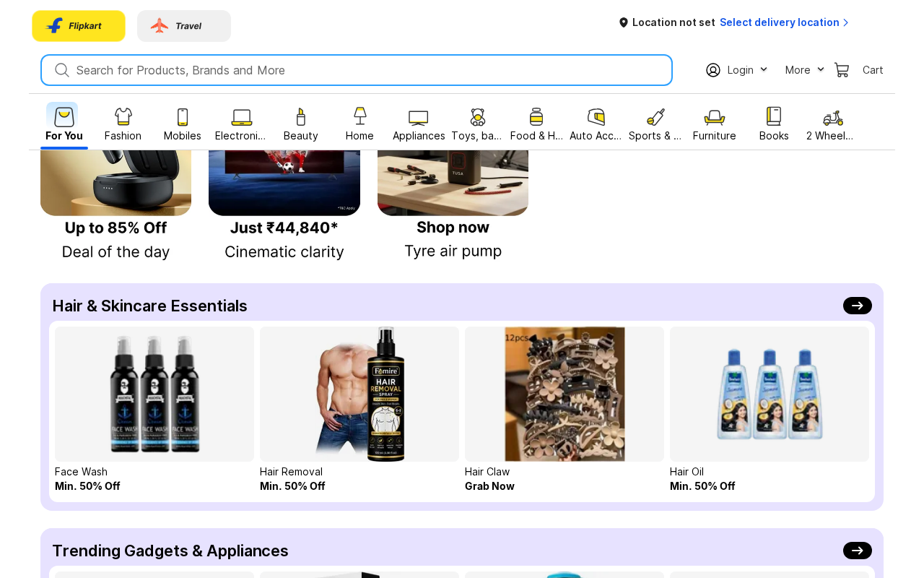Open the Food & Health jar icon
This screenshot has width=924, height=578.
pyautogui.click(x=536, y=116)
